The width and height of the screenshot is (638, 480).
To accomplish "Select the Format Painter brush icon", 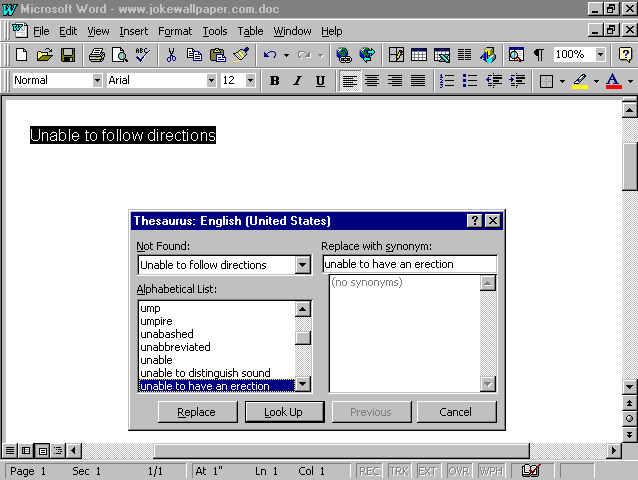I will click(x=241, y=55).
